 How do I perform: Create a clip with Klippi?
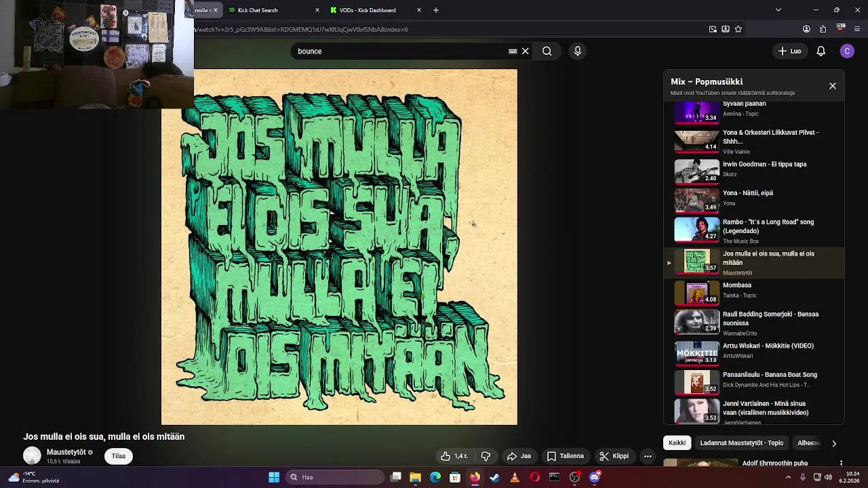614,456
